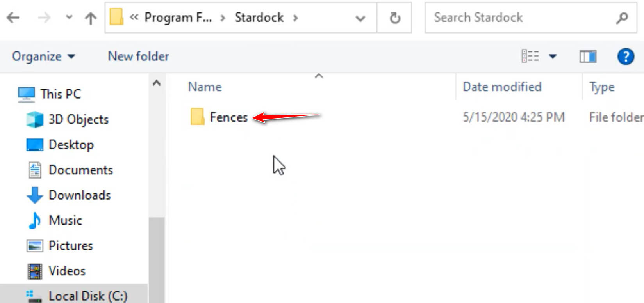Open the view options dropdown arrow
This screenshot has height=303, width=644.
point(553,57)
